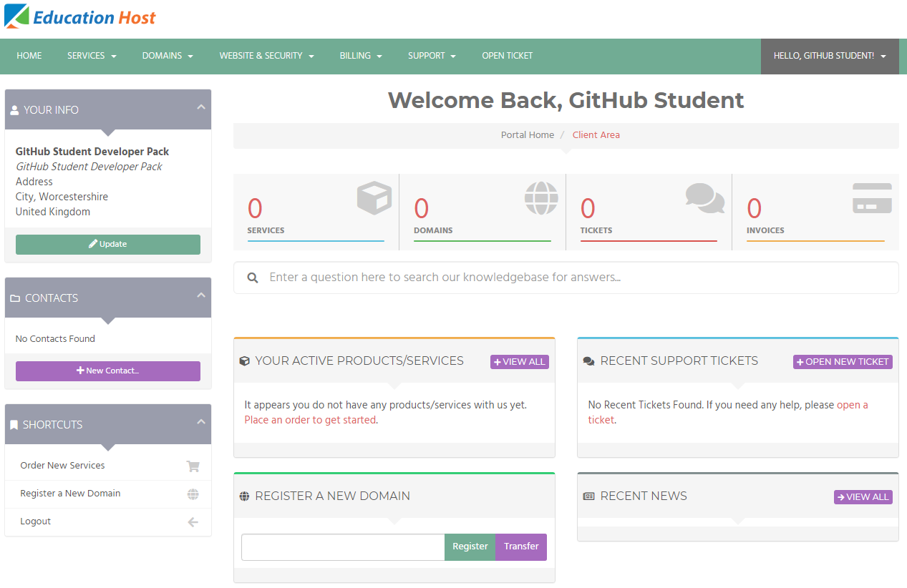Expand the Hello, GitHub Student account menu

(830, 56)
